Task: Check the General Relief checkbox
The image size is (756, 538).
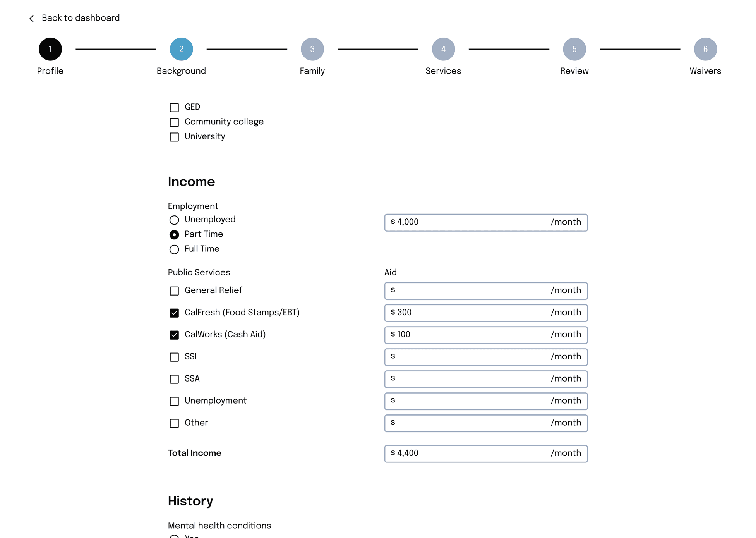Action: pos(174,291)
